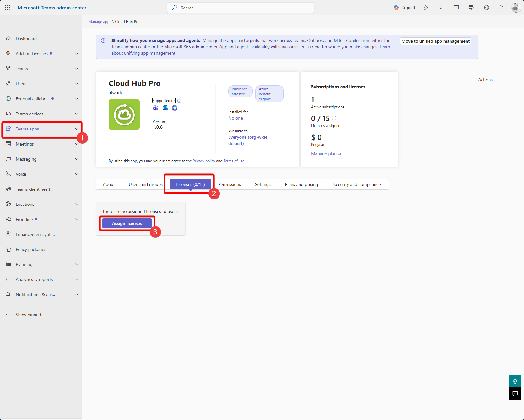Switch to the About tab
Viewport: 524px width, 420px height.
(x=109, y=184)
